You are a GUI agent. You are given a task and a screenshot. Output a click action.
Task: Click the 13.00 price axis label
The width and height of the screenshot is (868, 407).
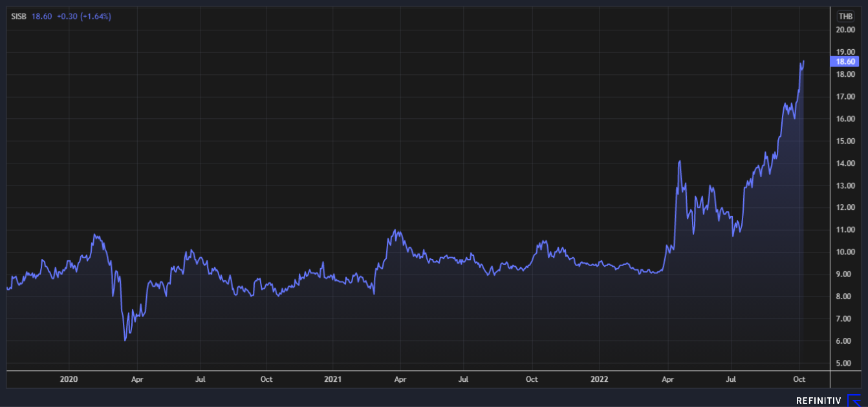tap(846, 186)
